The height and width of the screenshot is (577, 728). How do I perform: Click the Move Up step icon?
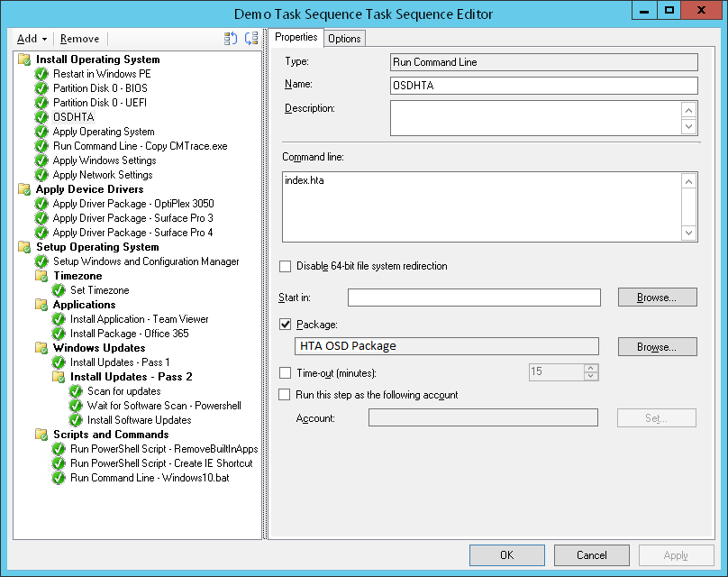[230, 39]
